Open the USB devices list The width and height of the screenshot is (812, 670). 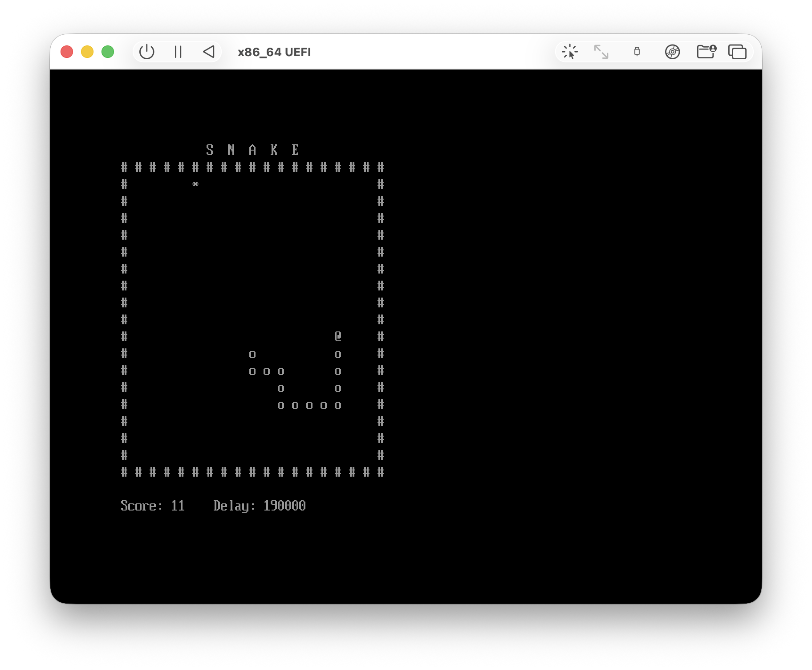click(x=637, y=52)
